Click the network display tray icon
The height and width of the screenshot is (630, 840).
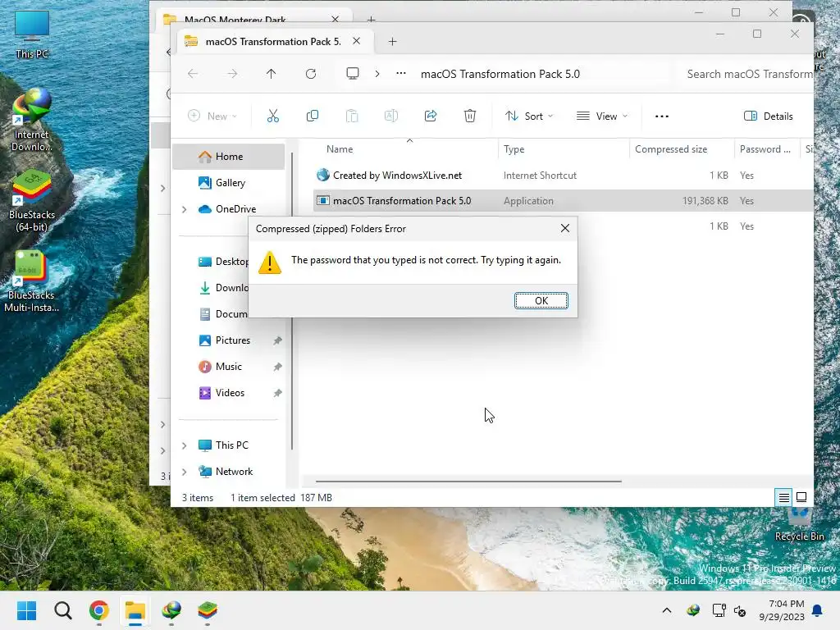[x=719, y=610]
